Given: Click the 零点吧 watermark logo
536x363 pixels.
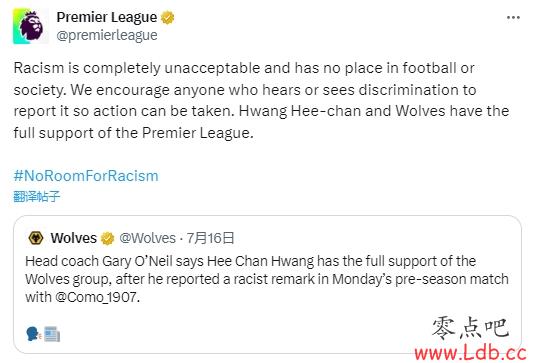Looking at the screenshot, I should click(x=471, y=328).
